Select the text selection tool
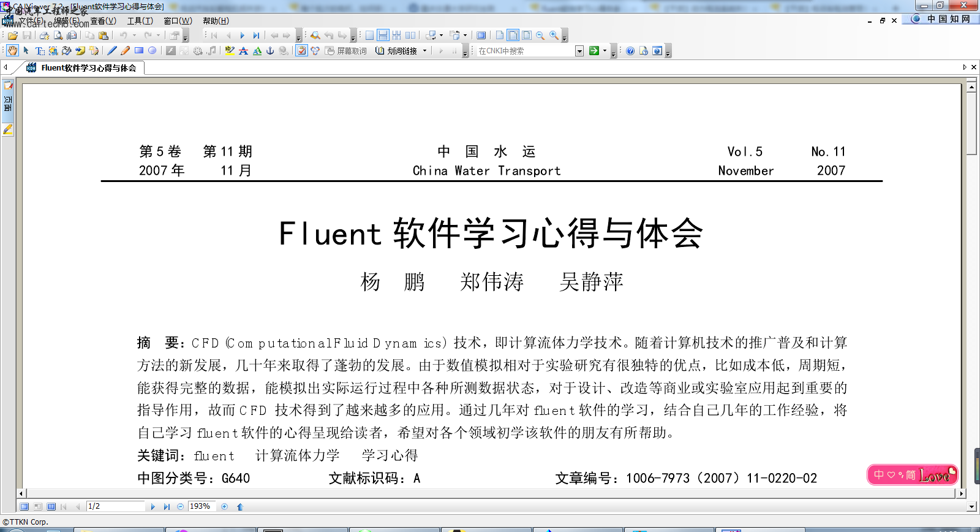Viewport: 980px width, 532px height. coord(40,51)
